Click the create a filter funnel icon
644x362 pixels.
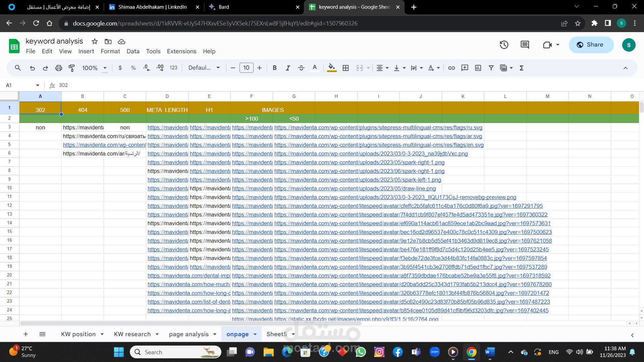click(x=491, y=68)
